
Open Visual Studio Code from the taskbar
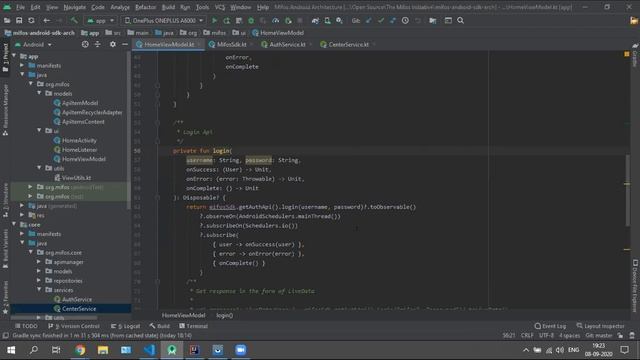[149, 350]
